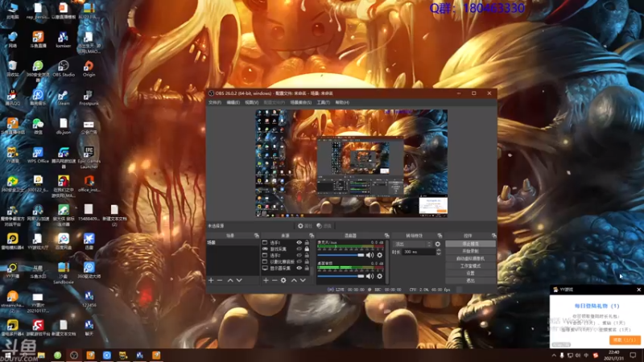
Task: Move source up in Sources panel
Action: click(x=294, y=280)
